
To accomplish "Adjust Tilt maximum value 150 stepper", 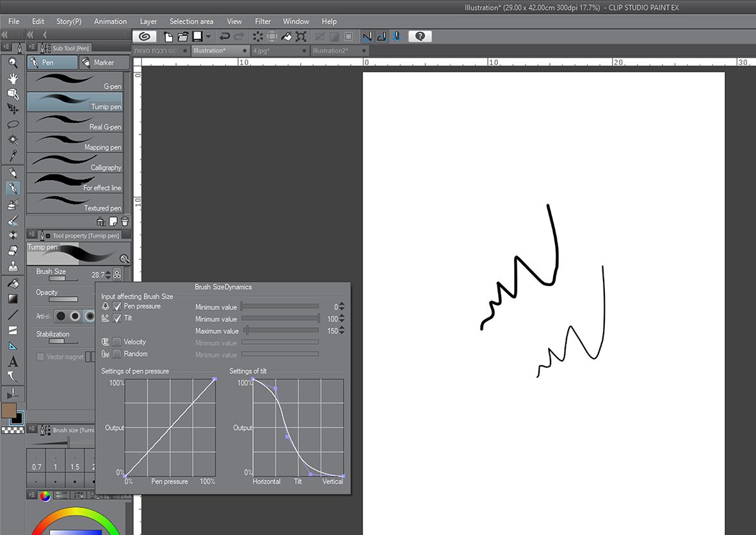I will coord(341,331).
